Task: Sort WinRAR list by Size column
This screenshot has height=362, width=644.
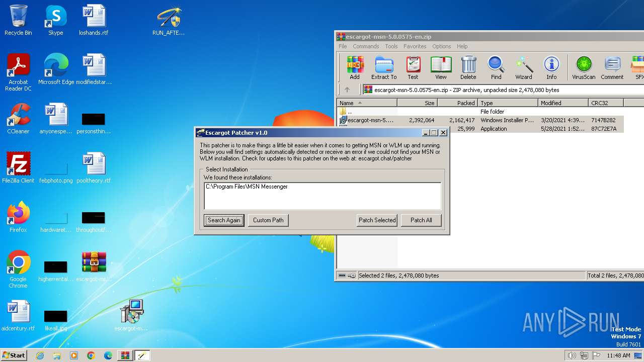Action: (x=417, y=103)
